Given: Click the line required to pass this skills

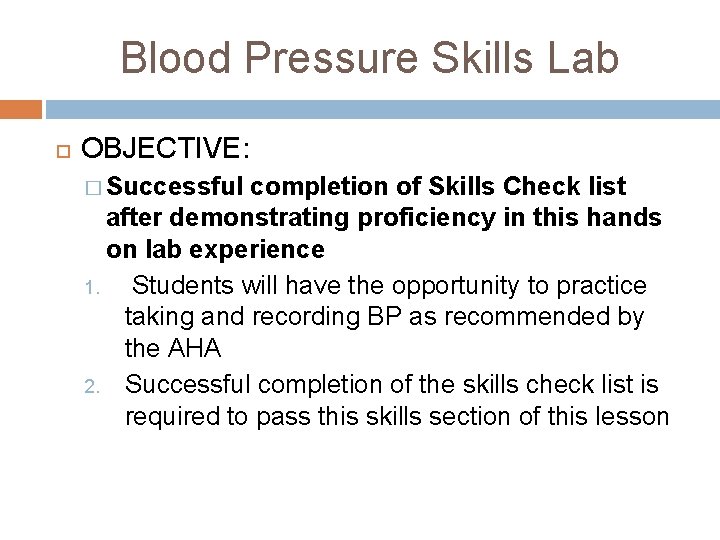Looking at the screenshot, I should pyautogui.click(x=396, y=416).
